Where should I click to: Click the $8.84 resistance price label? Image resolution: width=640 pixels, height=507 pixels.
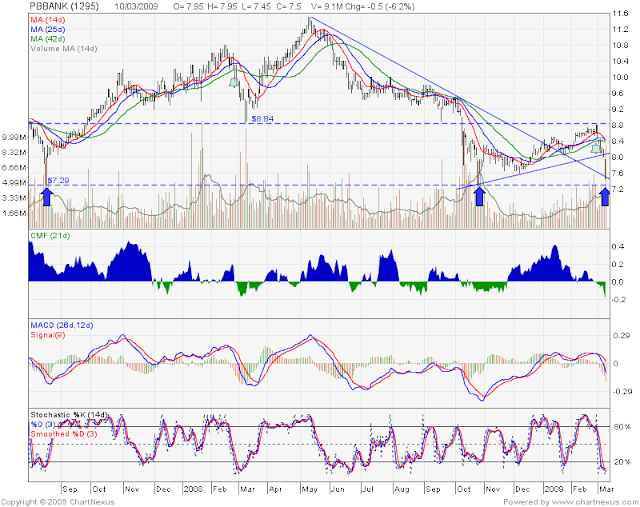coord(262,118)
